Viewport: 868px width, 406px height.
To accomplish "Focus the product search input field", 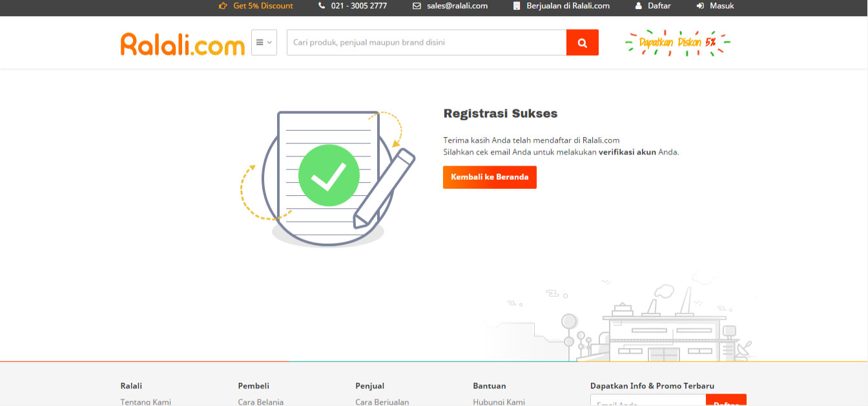I will coord(426,43).
